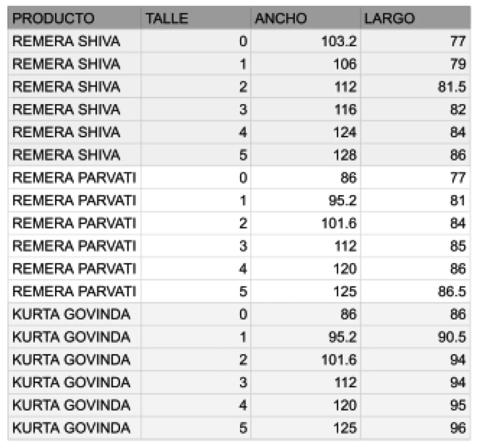Click REMERA PARVATI ancho cell 125

[306, 291]
